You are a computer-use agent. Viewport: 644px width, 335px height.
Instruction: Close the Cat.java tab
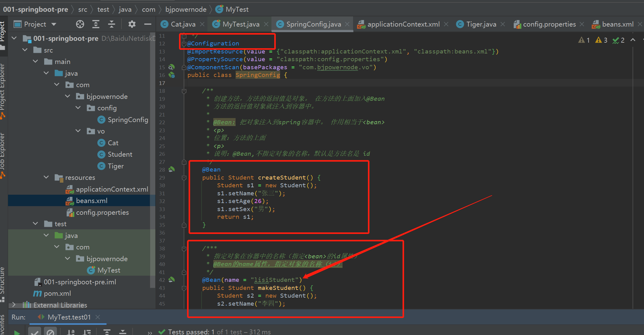tap(202, 24)
